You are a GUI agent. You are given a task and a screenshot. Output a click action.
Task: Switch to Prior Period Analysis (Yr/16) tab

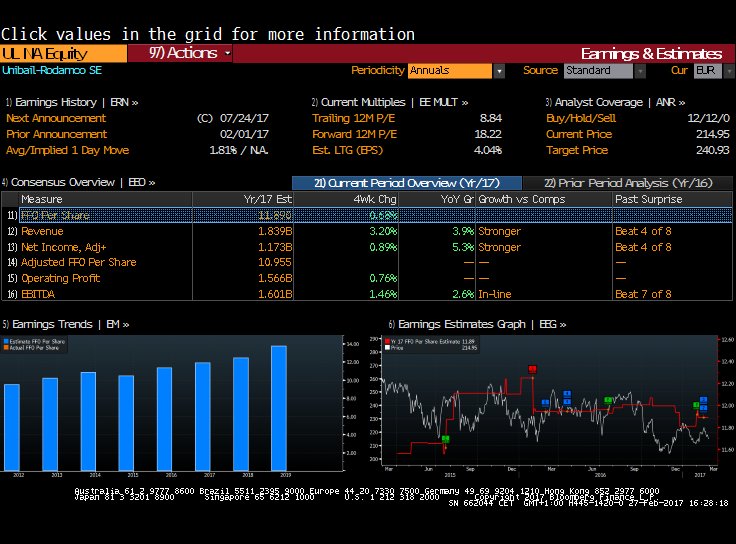tap(628, 183)
